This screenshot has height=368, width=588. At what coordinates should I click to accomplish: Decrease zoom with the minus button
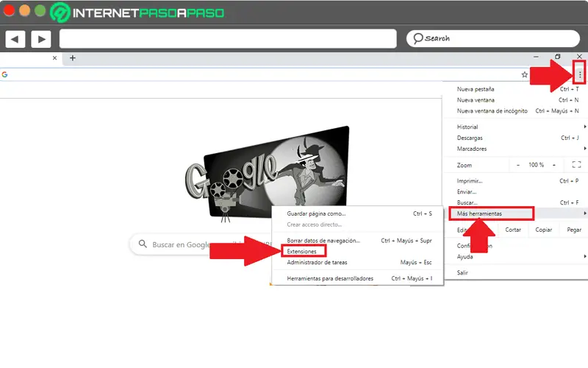click(x=518, y=165)
